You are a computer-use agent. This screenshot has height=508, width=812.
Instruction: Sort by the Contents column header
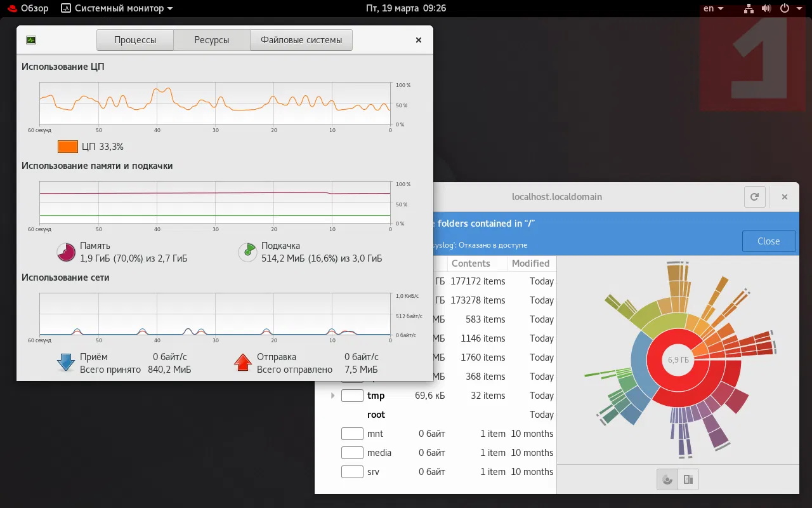478,264
